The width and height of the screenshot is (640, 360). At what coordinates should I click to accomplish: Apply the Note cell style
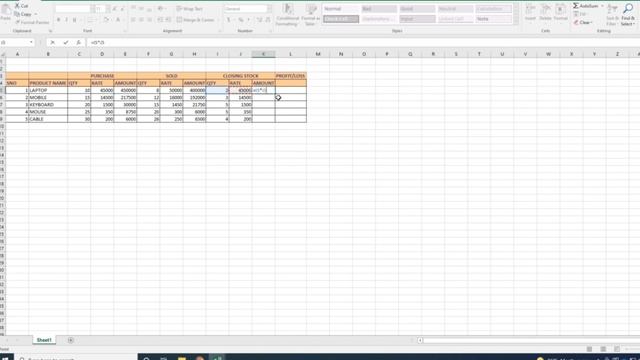tap(493, 19)
